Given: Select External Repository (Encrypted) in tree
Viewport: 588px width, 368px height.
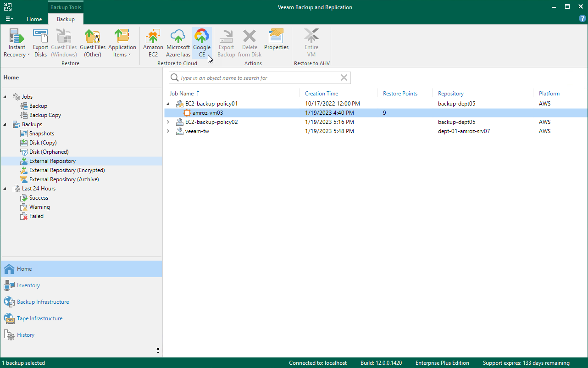Looking at the screenshot, I should click(67, 170).
